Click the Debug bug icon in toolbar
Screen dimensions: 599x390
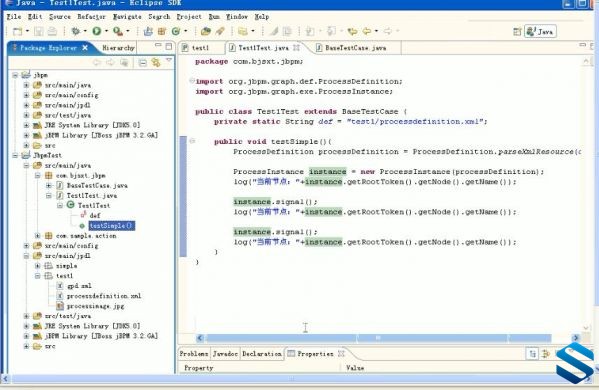pyautogui.click(x=76, y=31)
